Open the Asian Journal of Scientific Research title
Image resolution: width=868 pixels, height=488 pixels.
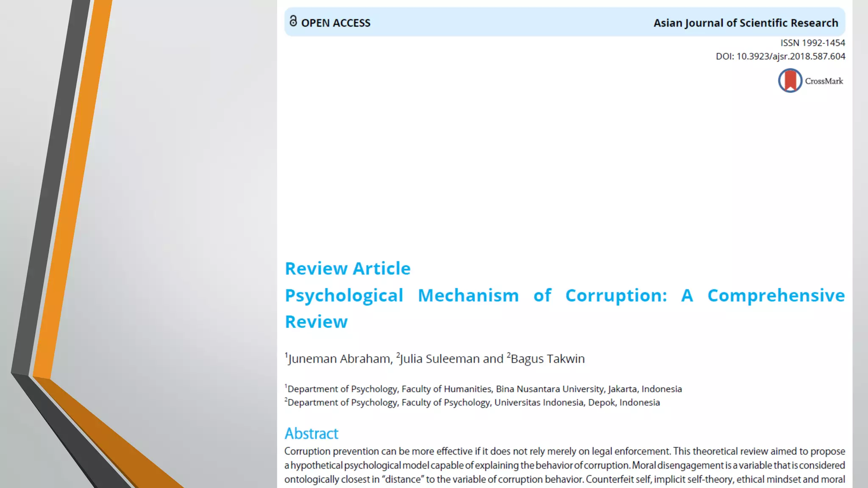(746, 23)
